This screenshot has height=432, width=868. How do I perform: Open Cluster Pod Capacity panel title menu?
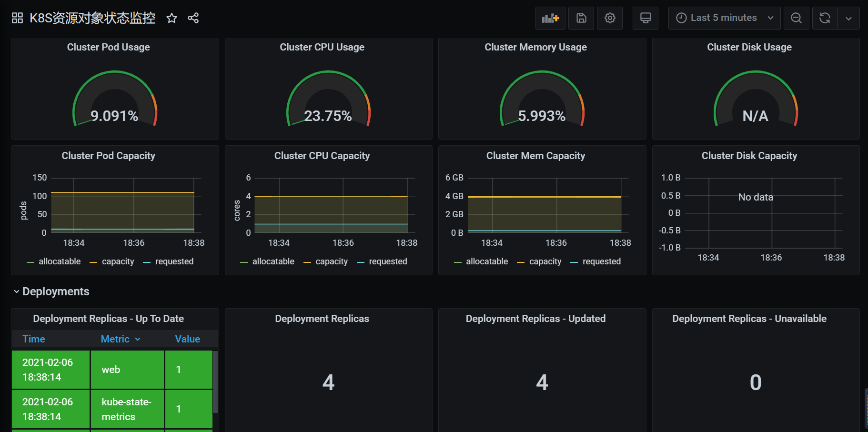click(x=109, y=156)
